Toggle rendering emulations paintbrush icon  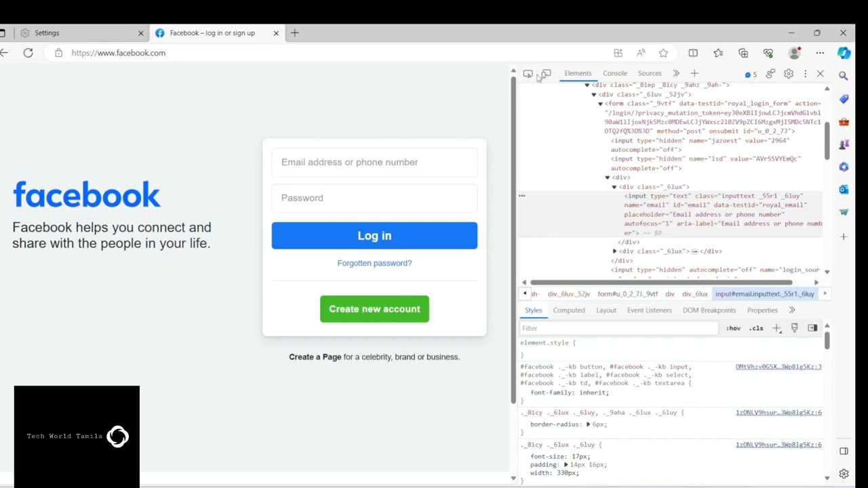[794, 329]
